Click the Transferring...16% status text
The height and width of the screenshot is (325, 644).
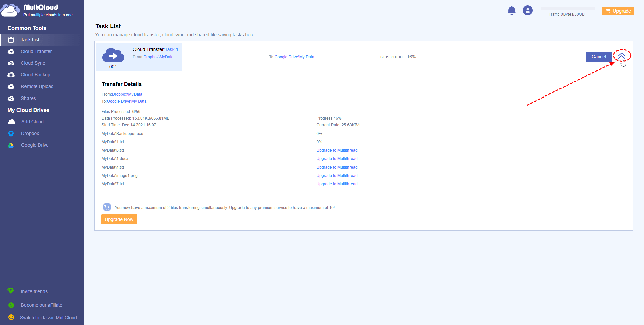coord(397,57)
